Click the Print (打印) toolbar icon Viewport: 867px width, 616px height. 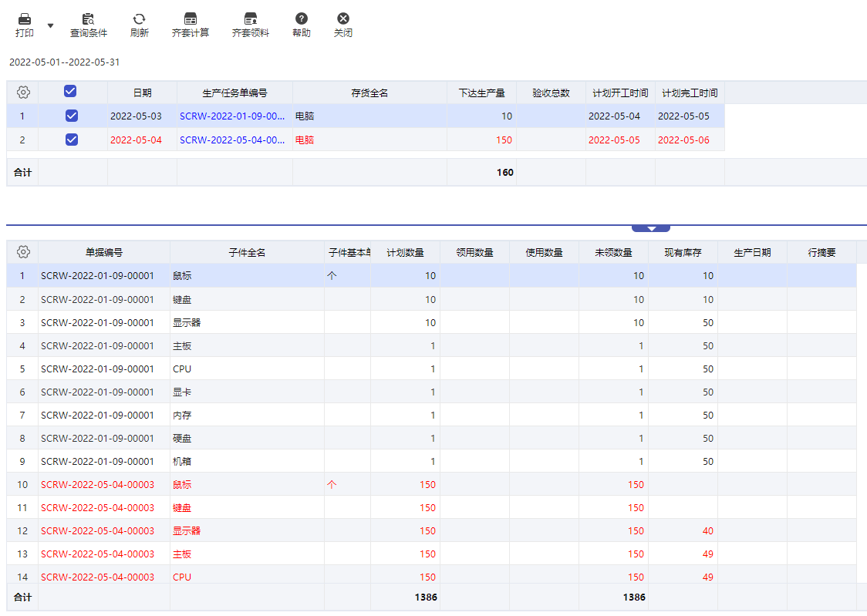pos(25,25)
